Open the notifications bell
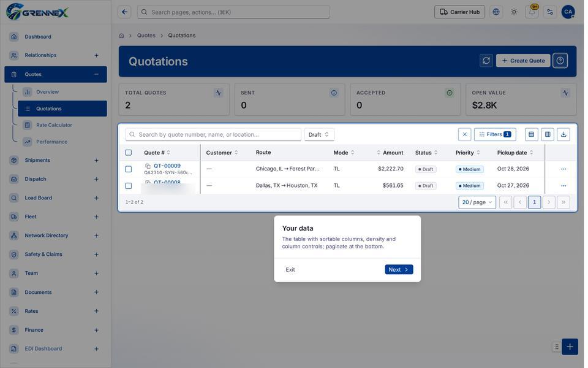588x368 pixels. point(532,12)
